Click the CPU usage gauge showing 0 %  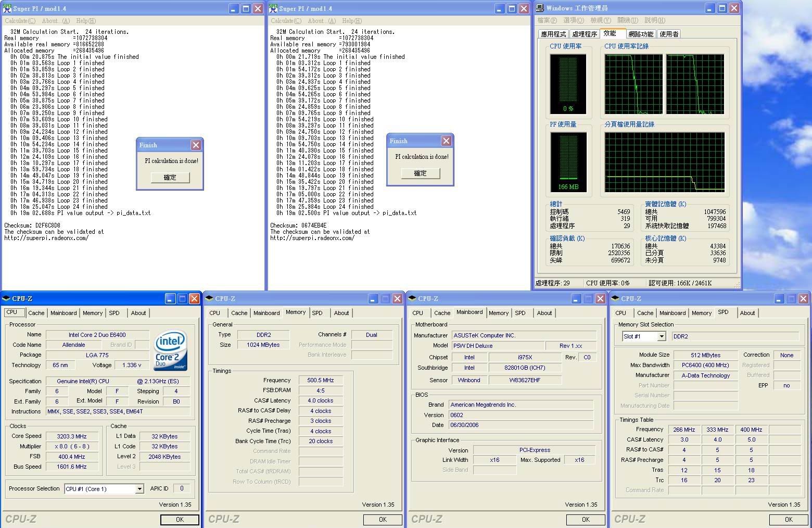568,84
